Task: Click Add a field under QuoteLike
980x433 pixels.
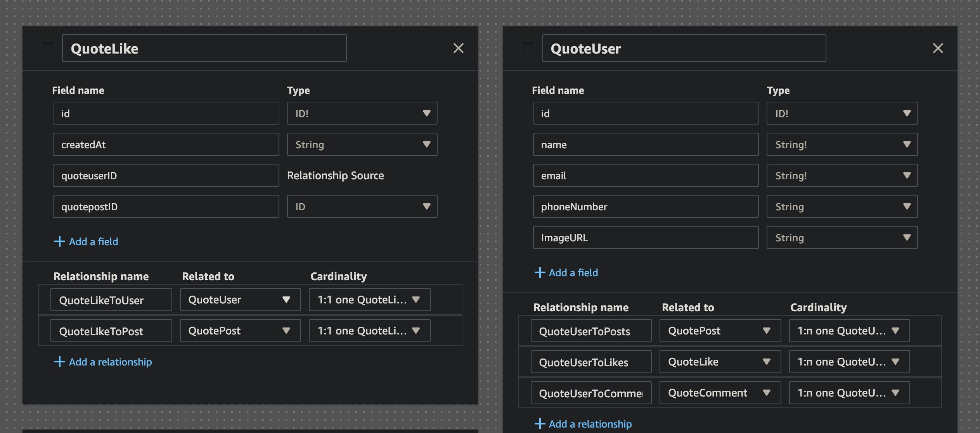Action: point(93,241)
